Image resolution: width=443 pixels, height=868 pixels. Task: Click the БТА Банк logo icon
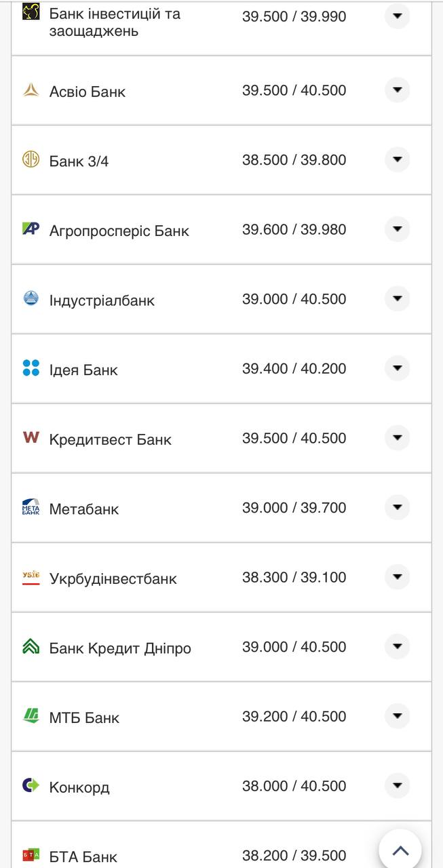pyautogui.click(x=29, y=854)
